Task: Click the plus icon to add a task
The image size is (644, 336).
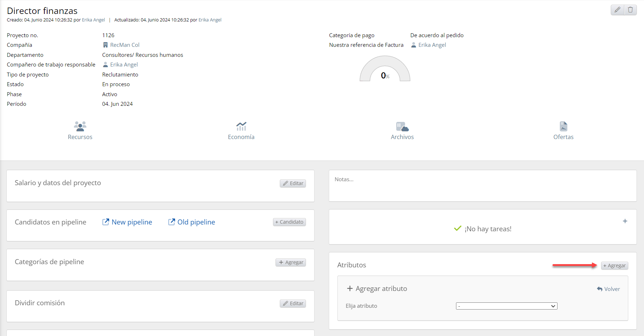Action: 625,221
